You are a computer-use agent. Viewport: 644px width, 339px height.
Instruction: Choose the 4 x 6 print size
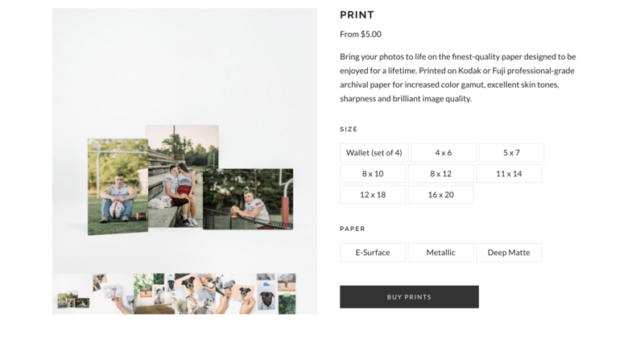pos(443,152)
